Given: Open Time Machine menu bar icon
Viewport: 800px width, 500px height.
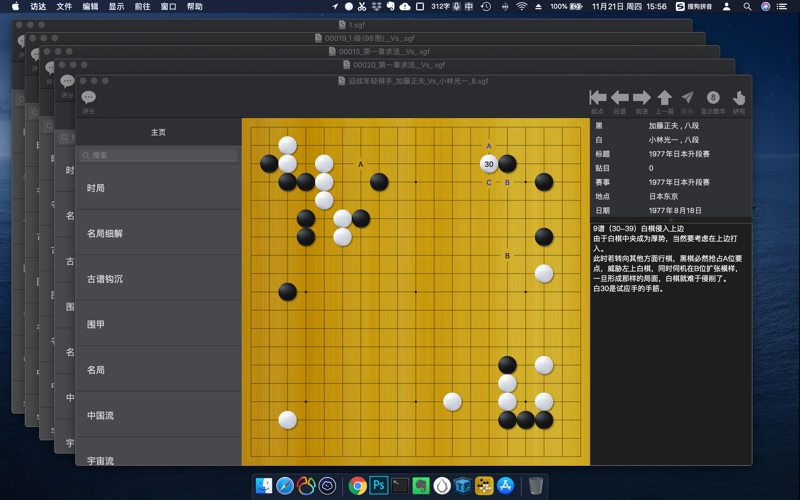Looking at the screenshot, I should (x=486, y=6).
